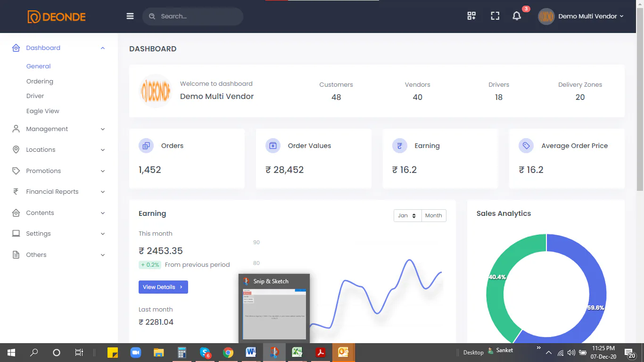
Task: Click the Customers count 48
Action: pos(336,97)
